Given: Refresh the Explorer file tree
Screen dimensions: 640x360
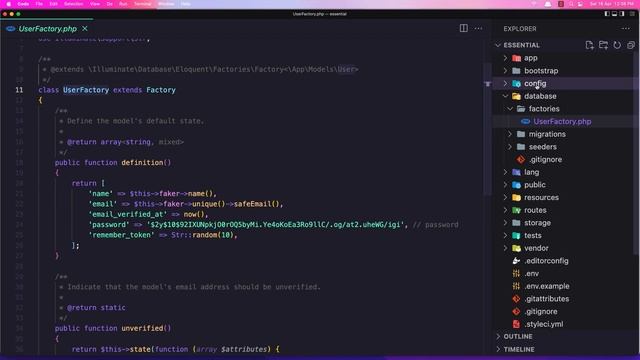Looking at the screenshot, I should (x=617, y=45).
